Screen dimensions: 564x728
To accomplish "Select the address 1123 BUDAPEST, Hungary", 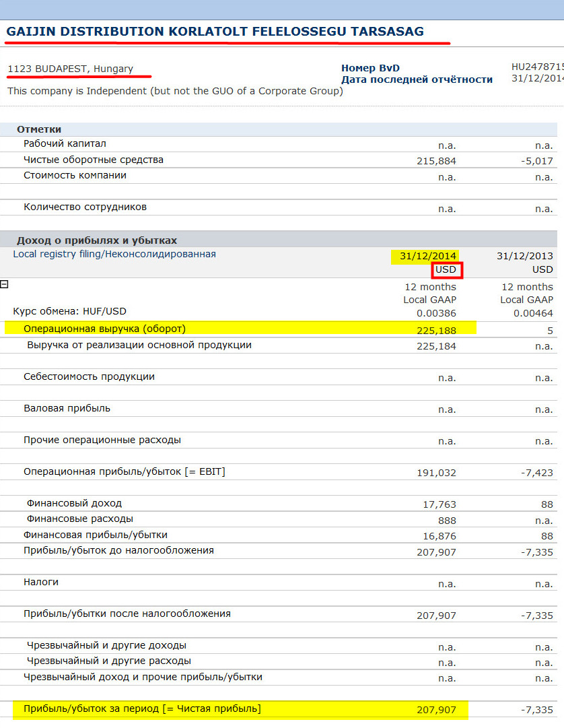I will [x=70, y=69].
